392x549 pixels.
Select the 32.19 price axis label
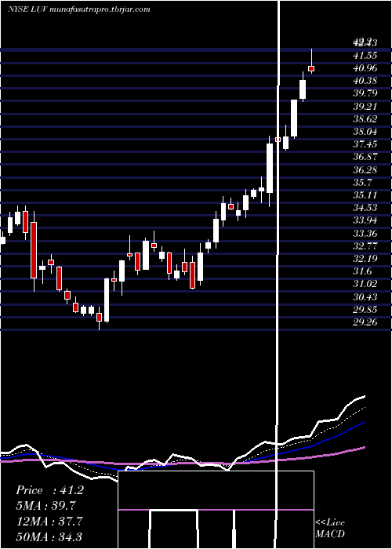tap(365, 259)
